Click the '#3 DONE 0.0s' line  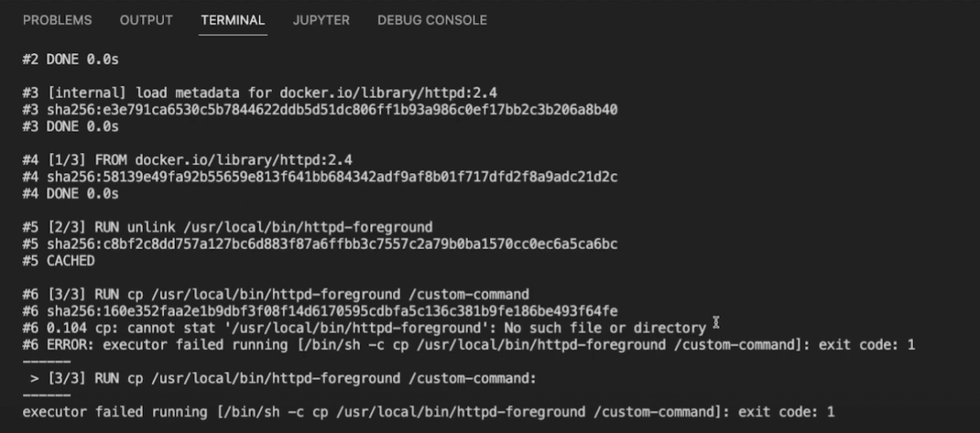(x=70, y=126)
